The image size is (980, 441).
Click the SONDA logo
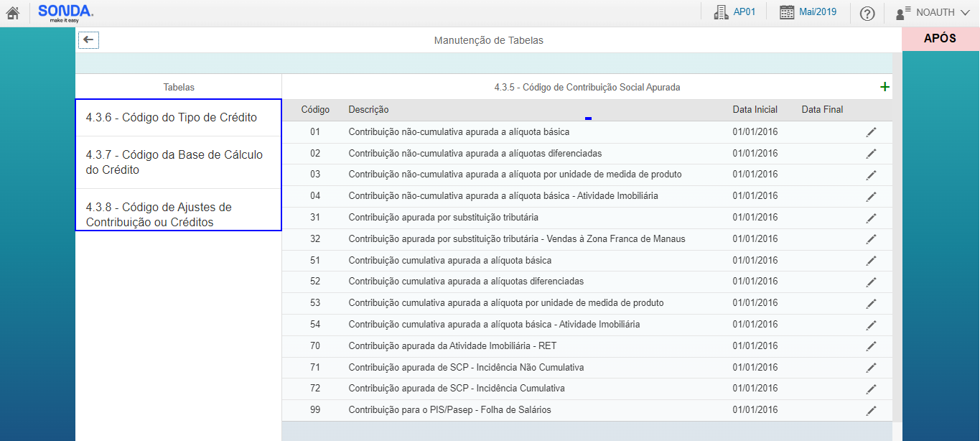tap(65, 12)
